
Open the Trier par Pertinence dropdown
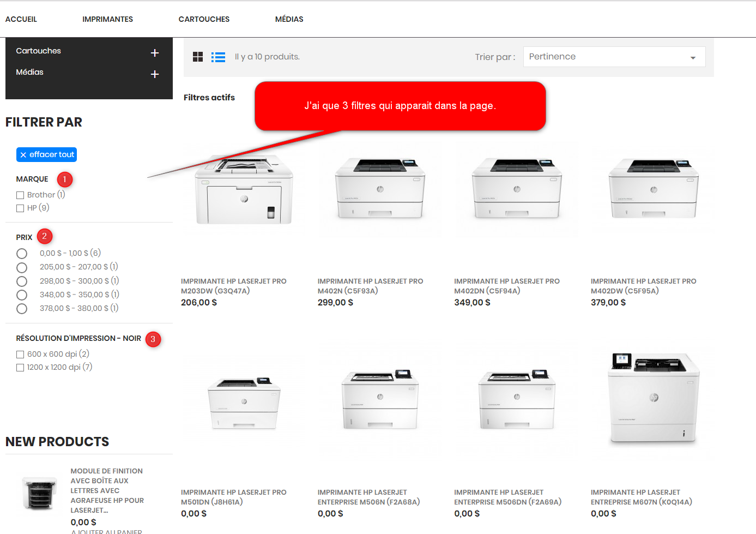[x=614, y=57]
